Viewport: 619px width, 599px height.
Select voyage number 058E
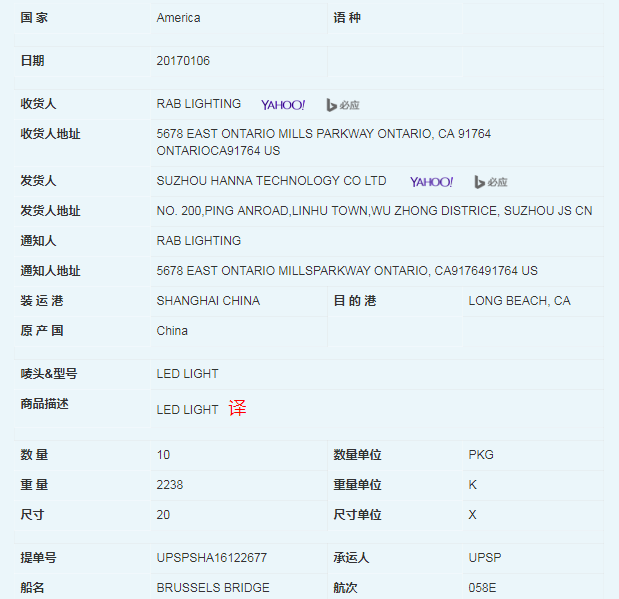pyautogui.click(x=482, y=588)
